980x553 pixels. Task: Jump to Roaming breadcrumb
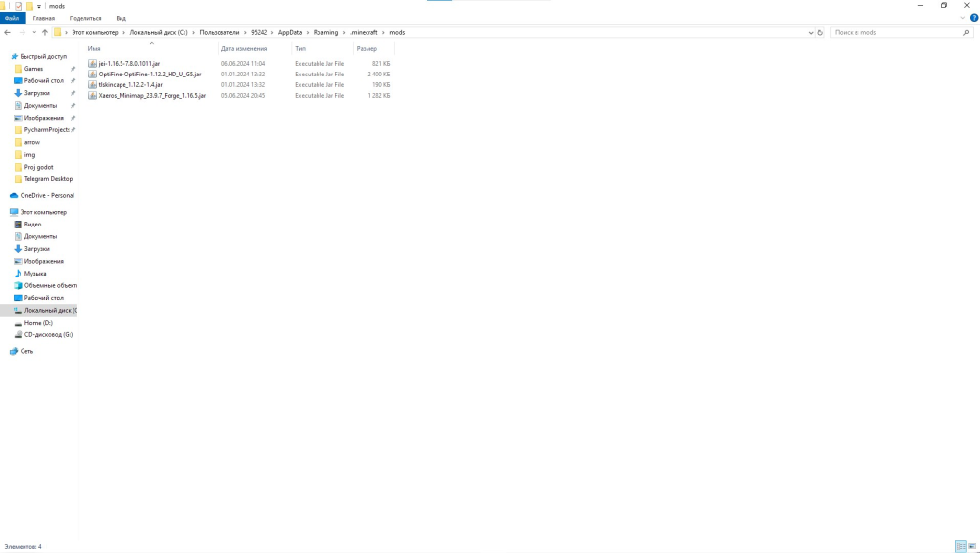[325, 32]
